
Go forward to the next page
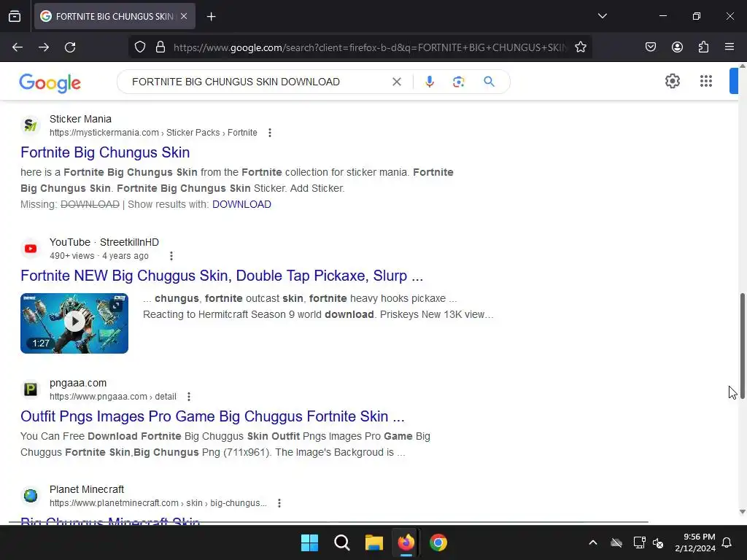coord(44,47)
